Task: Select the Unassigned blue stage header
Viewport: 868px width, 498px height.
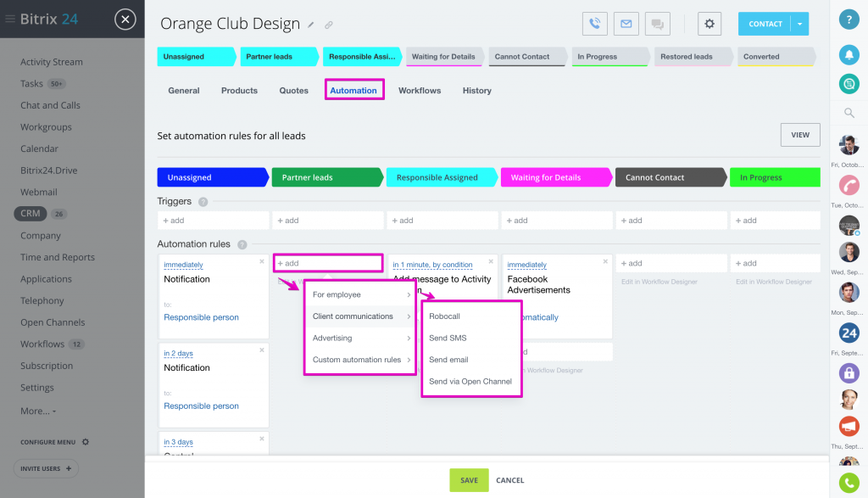Action: point(213,177)
